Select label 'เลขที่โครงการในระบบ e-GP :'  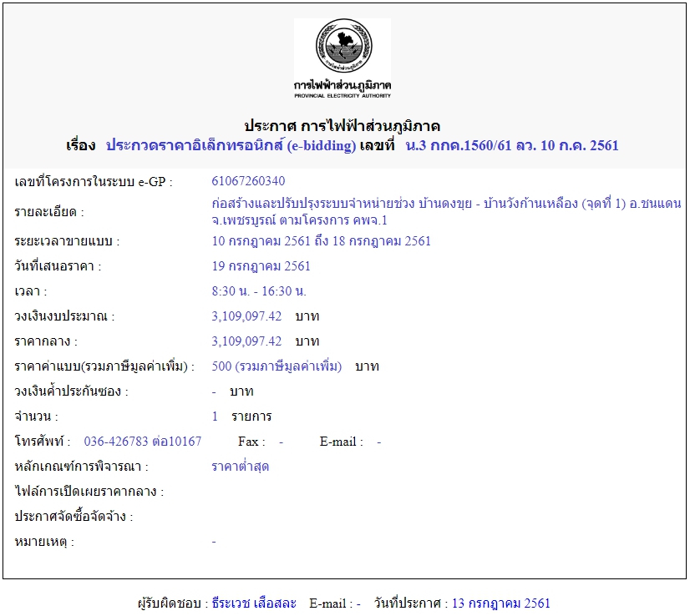pyautogui.click(x=94, y=182)
